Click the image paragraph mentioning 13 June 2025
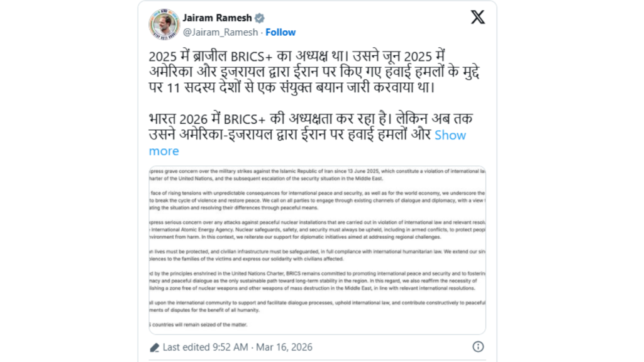The width and height of the screenshot is (644, 362). coord(317,175)
